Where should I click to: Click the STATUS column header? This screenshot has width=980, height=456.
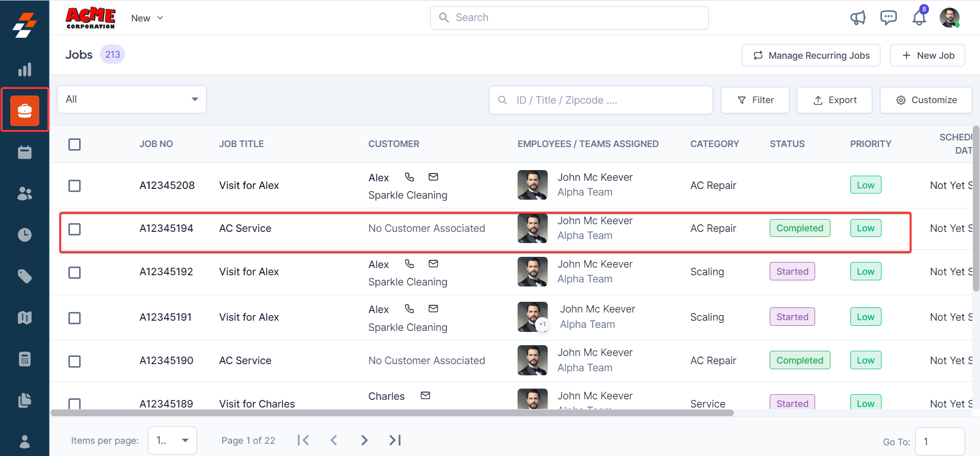787,144
